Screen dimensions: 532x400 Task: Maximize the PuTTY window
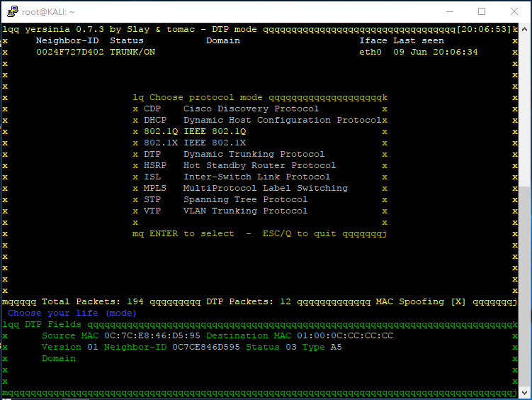(482, 11)
